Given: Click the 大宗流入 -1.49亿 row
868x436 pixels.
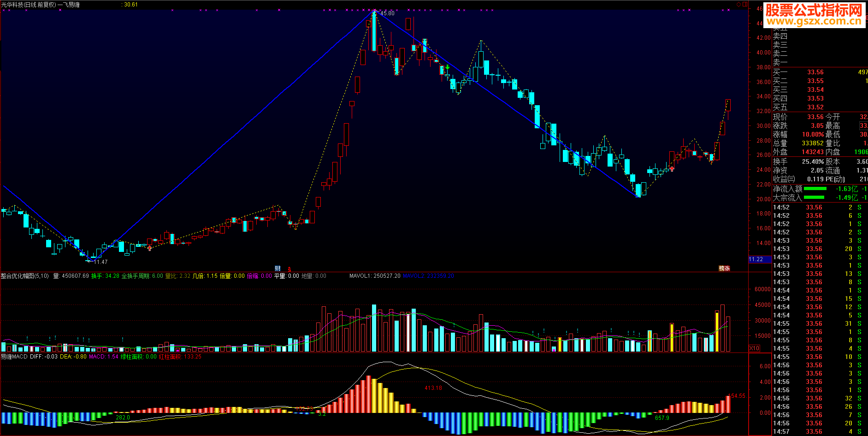Looking at the screenshot, I should (x=820, y=197).
